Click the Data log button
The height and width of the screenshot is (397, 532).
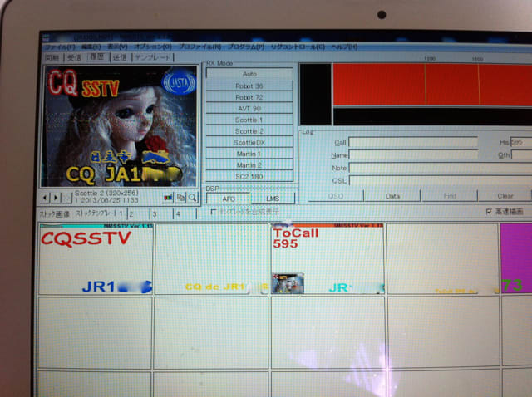point(392,196)
